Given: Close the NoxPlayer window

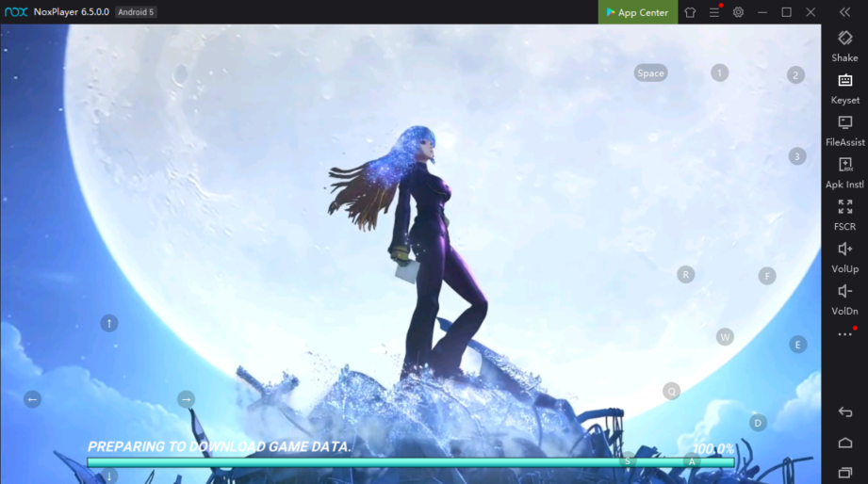Looking at the screenshot, I should pos(811,12).
